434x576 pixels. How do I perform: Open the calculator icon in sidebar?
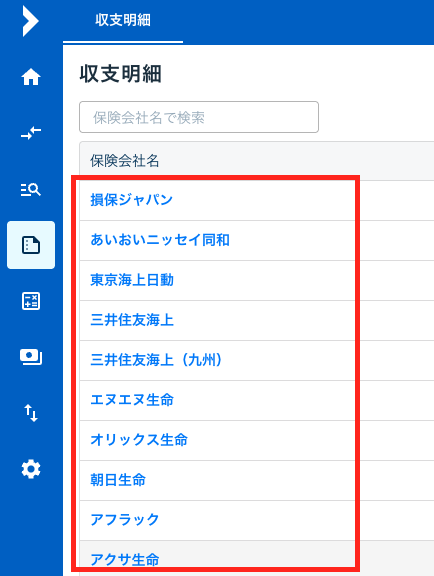click(x=31, y=301)
